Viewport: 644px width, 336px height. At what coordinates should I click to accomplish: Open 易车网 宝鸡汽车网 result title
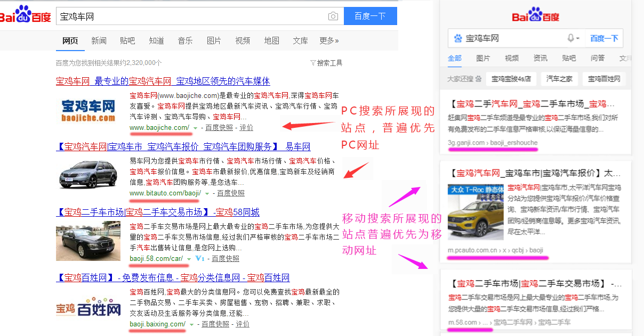[183, 147]
